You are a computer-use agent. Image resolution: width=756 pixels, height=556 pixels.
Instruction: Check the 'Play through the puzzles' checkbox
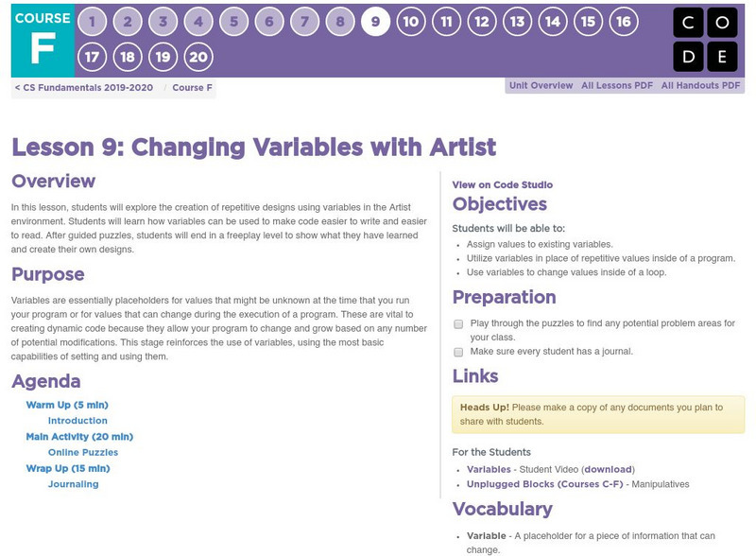[458, 323]
